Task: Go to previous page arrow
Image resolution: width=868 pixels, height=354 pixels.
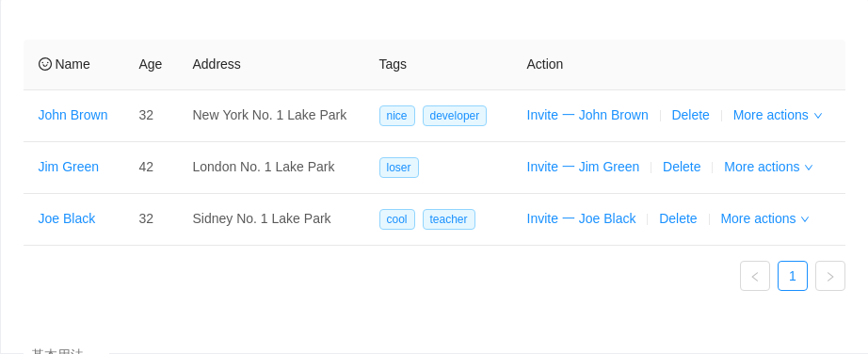Action: pyautogui.click(x=755, y=276)
